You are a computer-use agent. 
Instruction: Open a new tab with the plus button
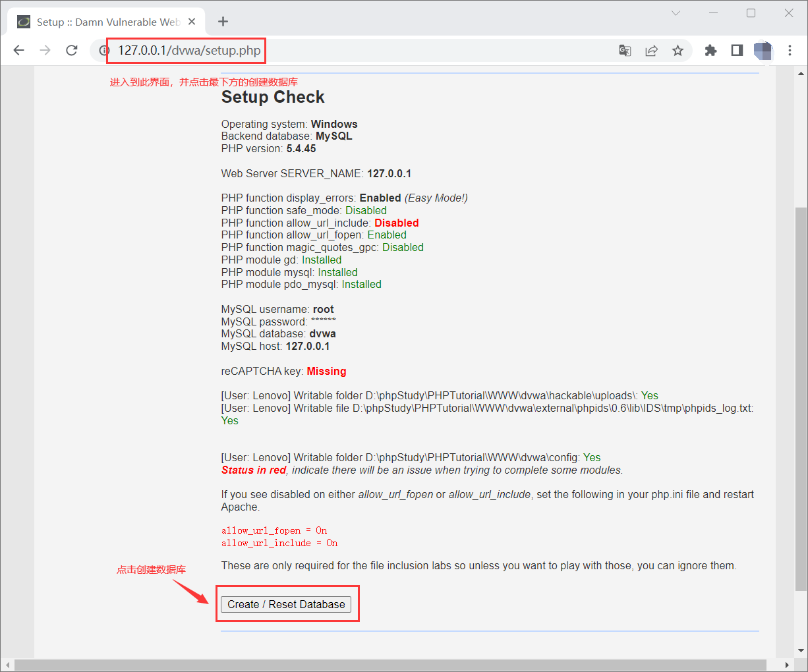[x=223, y=22]
